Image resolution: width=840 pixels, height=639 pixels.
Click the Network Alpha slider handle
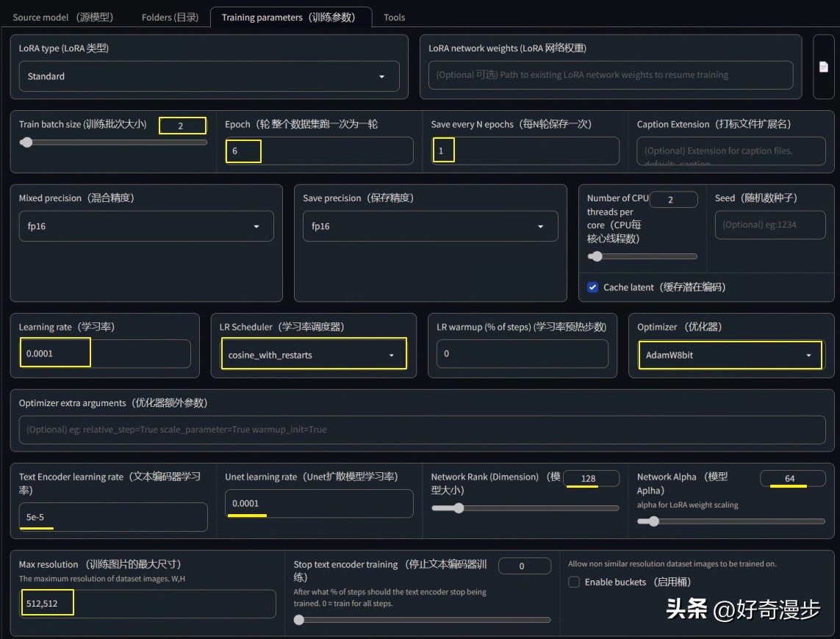[651, 522]
